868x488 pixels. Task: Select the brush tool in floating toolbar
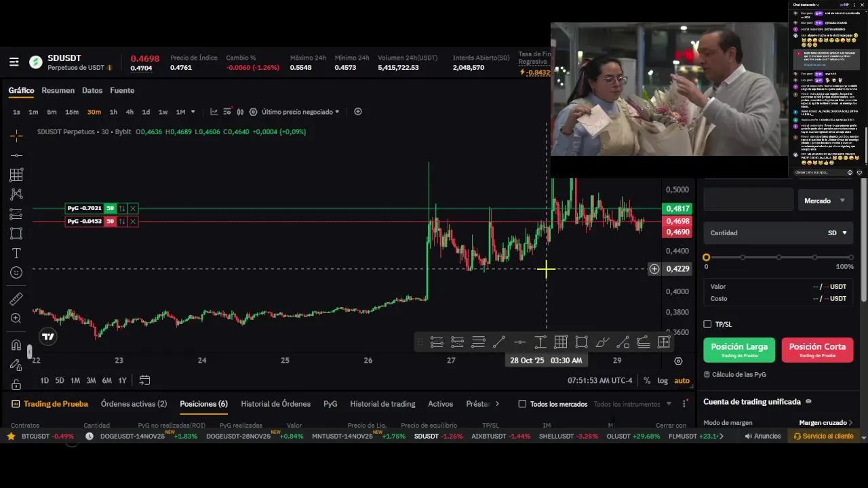coord(602,342)
